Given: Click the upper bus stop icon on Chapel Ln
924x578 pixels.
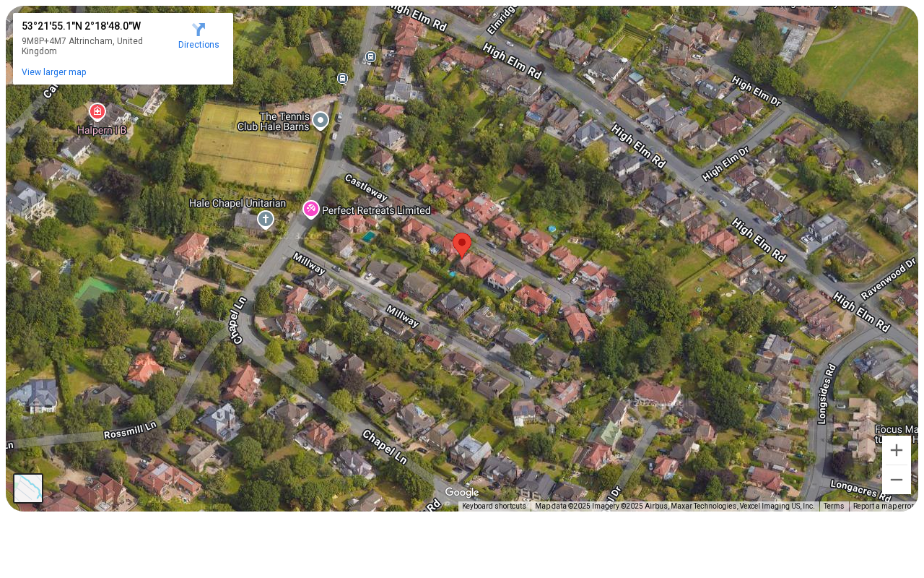Looking at the screenshot, I should coord(370,56).
